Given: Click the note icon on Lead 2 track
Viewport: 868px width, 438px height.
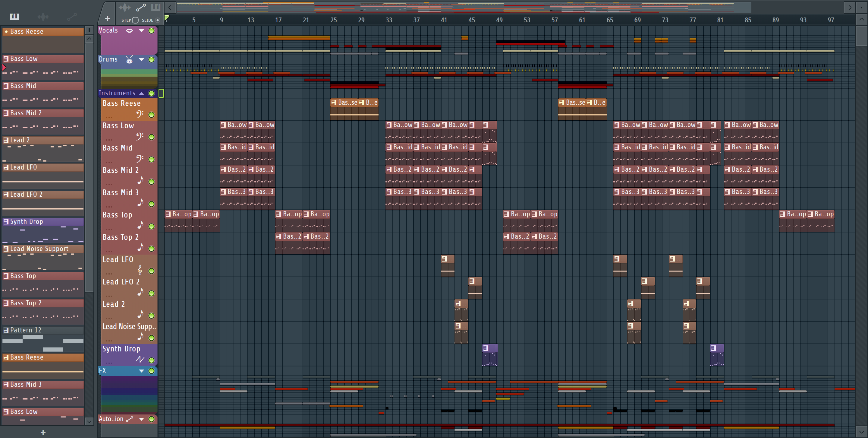Looking at the screenshot, I should click(140, 315).
